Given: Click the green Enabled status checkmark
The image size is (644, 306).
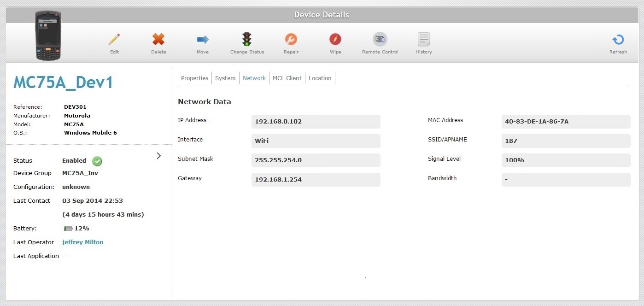Looking at the screenshot, I should [97, 161].
